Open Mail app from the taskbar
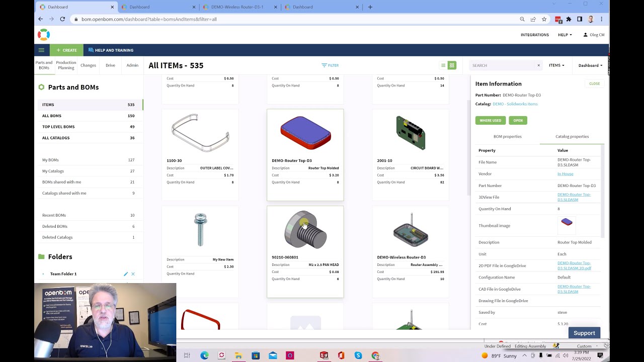Viewport: 644px width, 362px height. pyautogui.click(x=273, y=355)
